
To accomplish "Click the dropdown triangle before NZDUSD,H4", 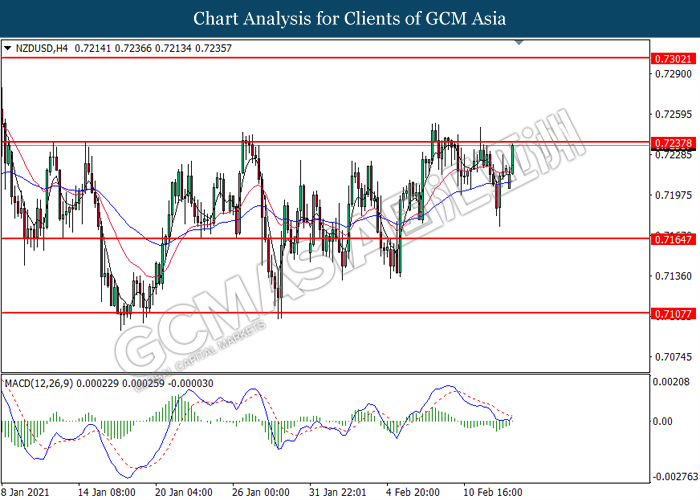I will click(8, 47).
